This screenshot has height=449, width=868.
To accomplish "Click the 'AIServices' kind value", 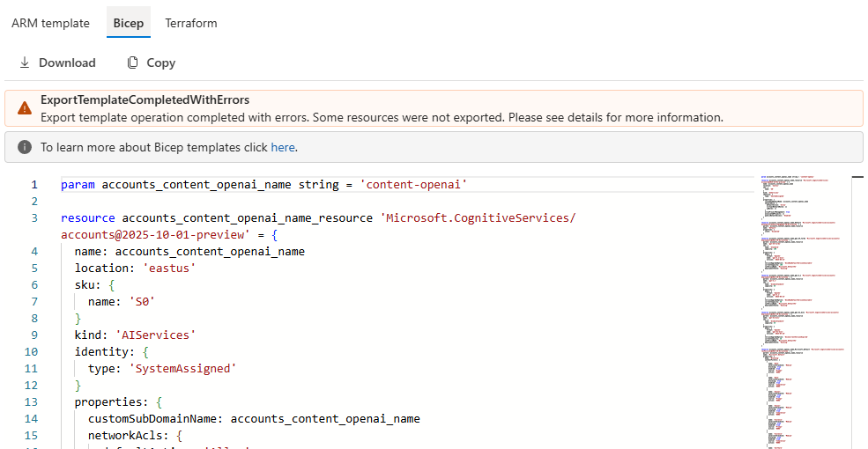I will [156, 335].
